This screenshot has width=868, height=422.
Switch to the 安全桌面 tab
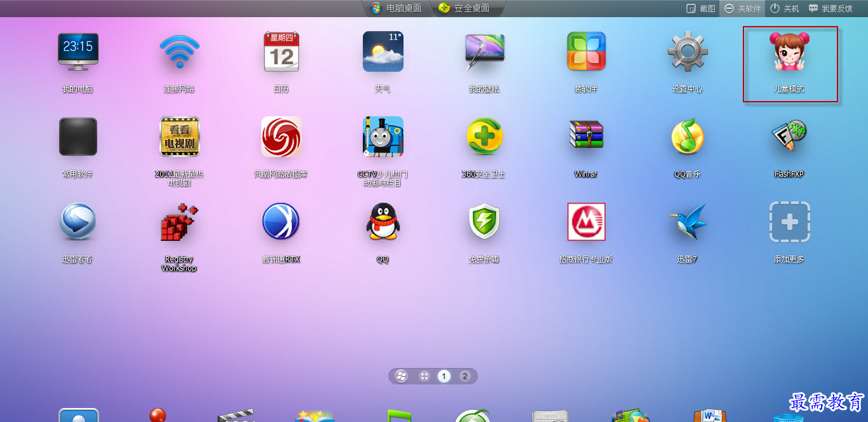(464, 8)
